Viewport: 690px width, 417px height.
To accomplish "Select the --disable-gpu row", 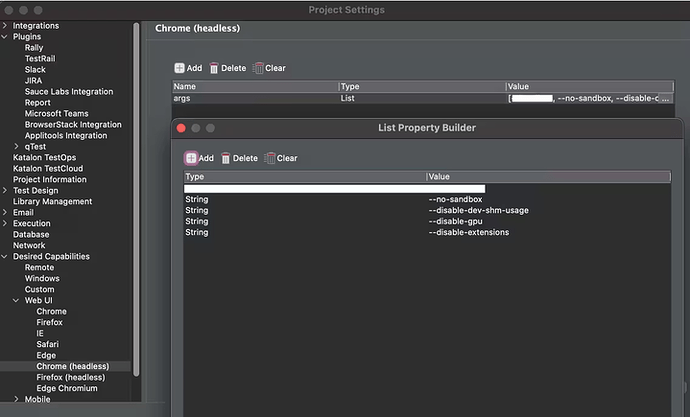I will pyautogui.click(x=427, y=221).
